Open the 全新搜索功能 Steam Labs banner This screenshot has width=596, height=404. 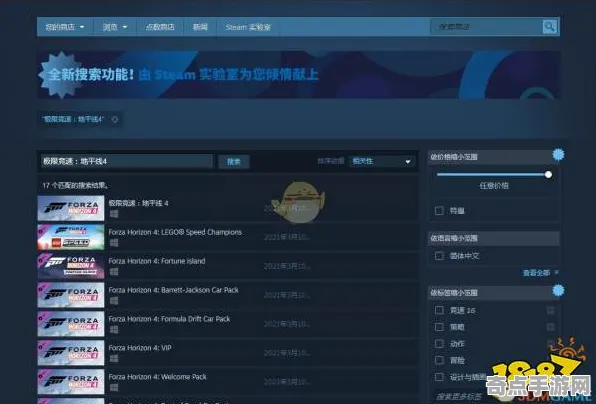point(298,75)
